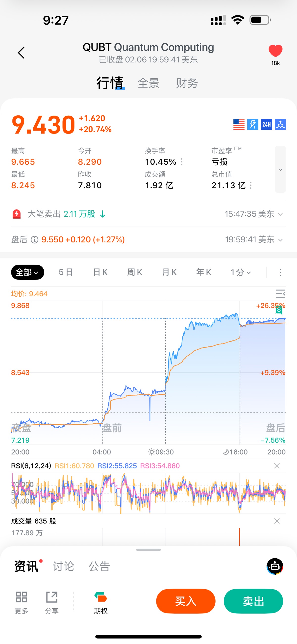Open the 1分 interval dropdown
Image resolution: width=297 pixels, height=644 pixels.
241,272
